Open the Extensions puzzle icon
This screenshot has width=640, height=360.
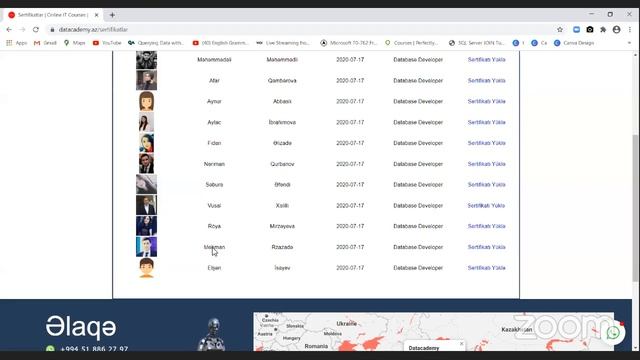[x=603, y=29]
